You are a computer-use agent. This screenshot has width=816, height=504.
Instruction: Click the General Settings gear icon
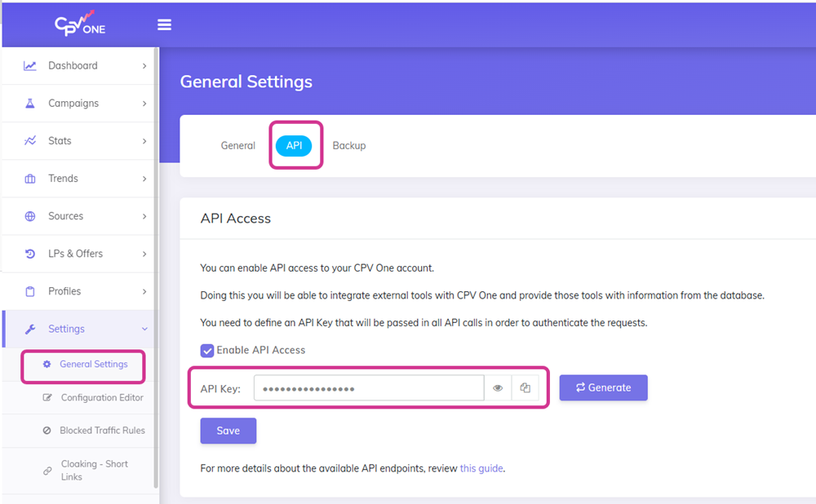pyautogui.click(x=49, y=365)
